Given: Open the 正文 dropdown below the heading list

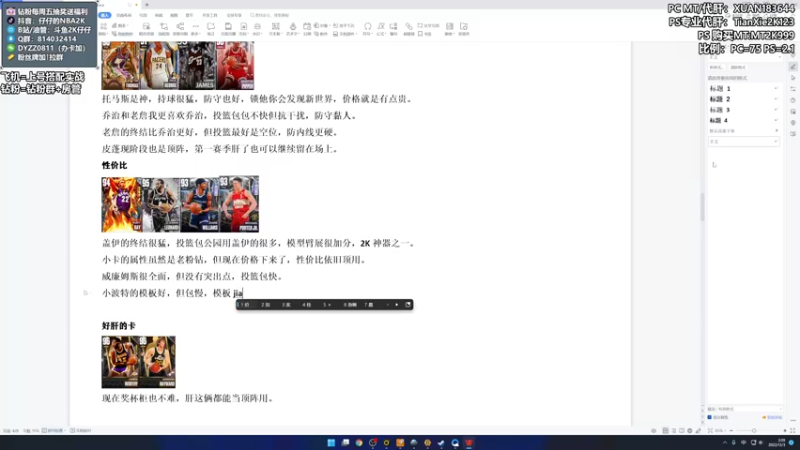Looking at the screenshot, I should coord(744,141).
